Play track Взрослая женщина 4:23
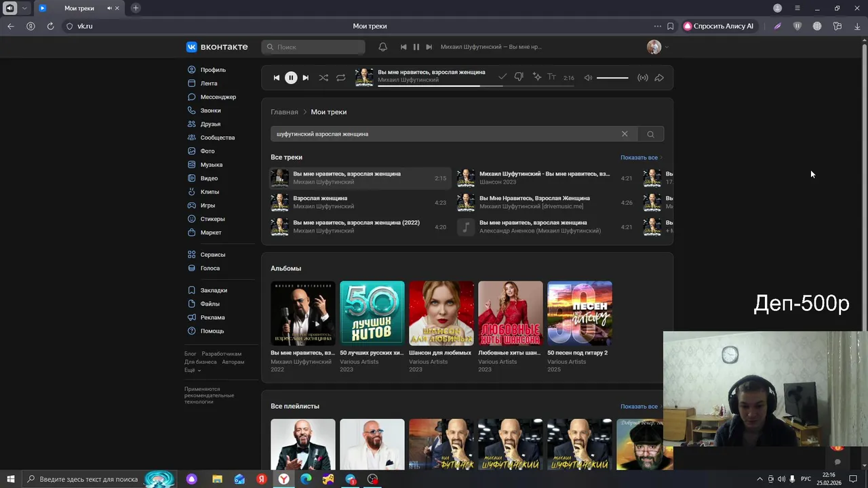 (x=359, y=202)
